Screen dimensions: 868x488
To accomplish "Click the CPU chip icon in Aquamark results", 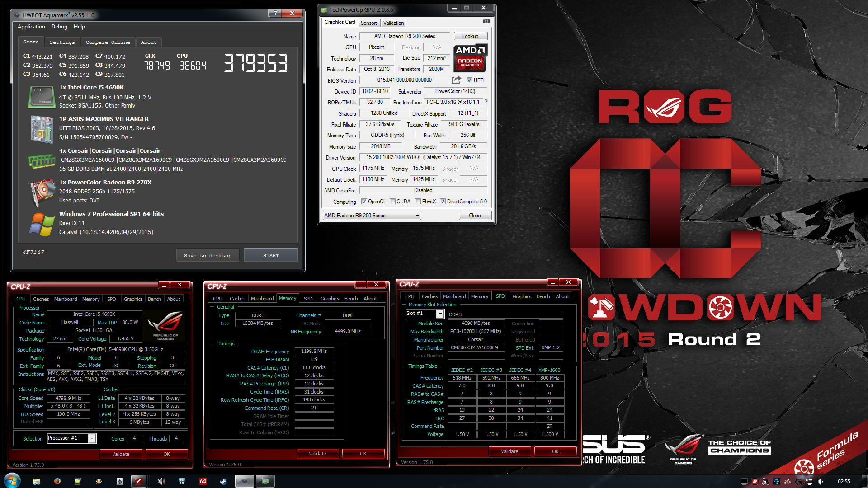I will [x=42, y=97].
